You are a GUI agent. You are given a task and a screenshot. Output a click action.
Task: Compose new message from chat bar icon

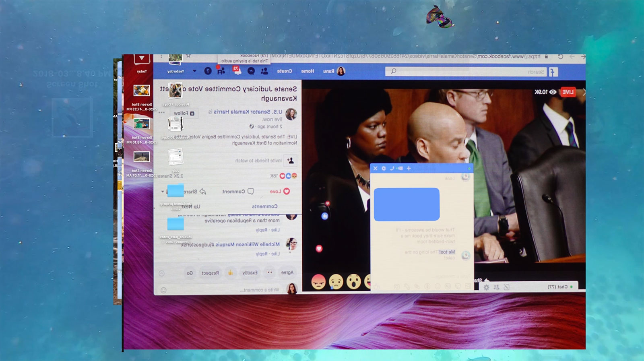point(506,287)
